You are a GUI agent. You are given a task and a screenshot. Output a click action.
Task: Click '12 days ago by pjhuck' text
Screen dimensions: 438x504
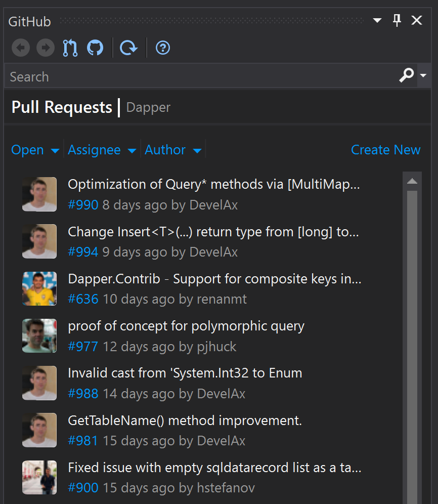[169, 347]
